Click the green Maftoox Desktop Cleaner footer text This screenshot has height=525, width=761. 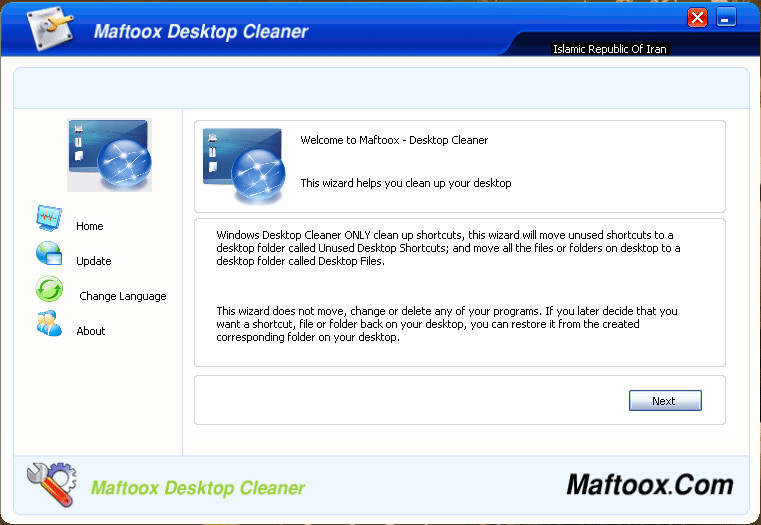[x=198, y=488]
